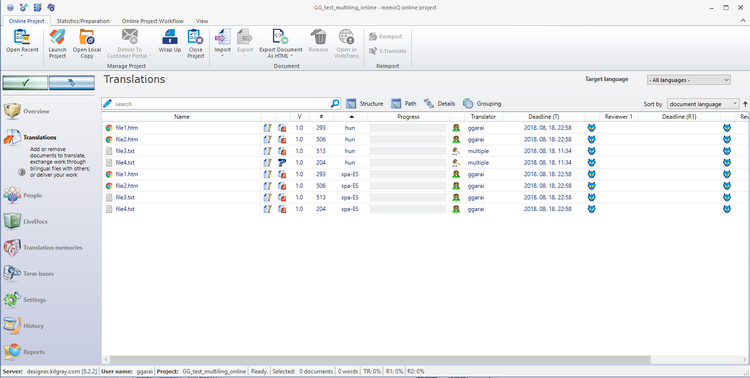750x378 pixels.
Task: Collapse the ribbon with the top-right arrow
Action: 743,21
